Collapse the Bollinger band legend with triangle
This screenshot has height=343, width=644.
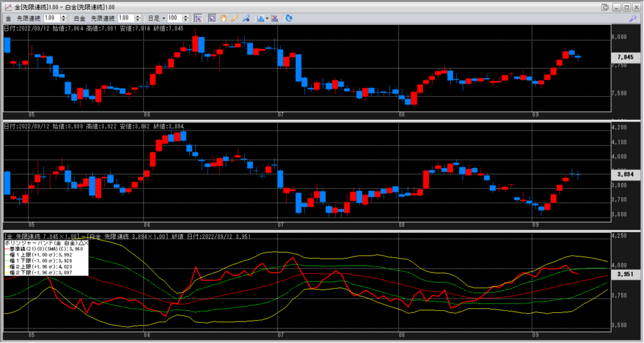pos(81,242)
